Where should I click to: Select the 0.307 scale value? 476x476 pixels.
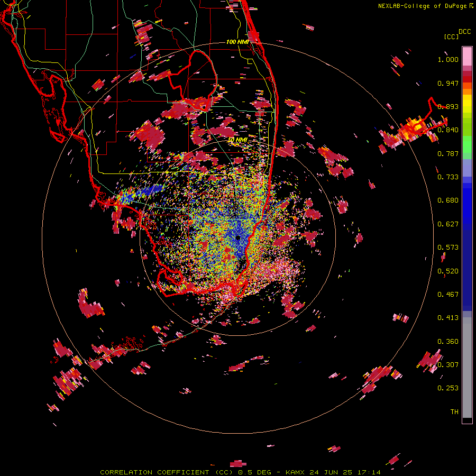pos(448,364)
